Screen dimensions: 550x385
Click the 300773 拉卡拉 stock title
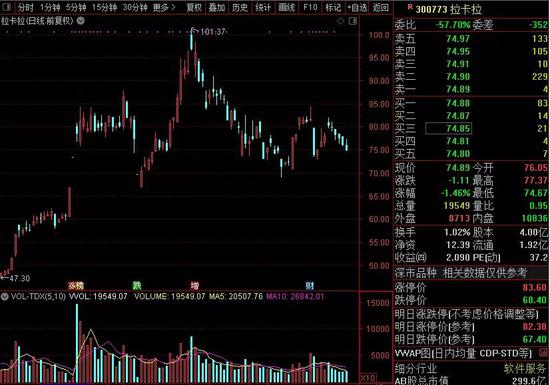449,9
